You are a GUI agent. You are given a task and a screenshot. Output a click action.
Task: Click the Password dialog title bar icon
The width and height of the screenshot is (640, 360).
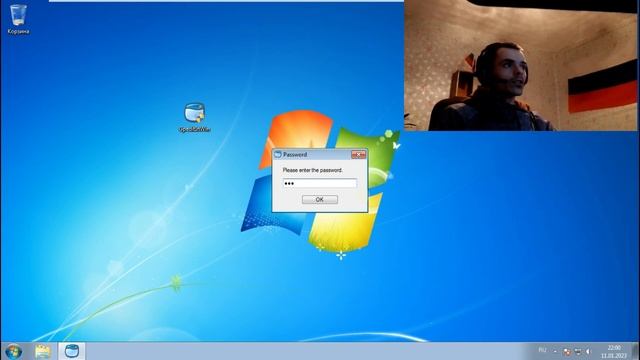(x=278, y=155)
